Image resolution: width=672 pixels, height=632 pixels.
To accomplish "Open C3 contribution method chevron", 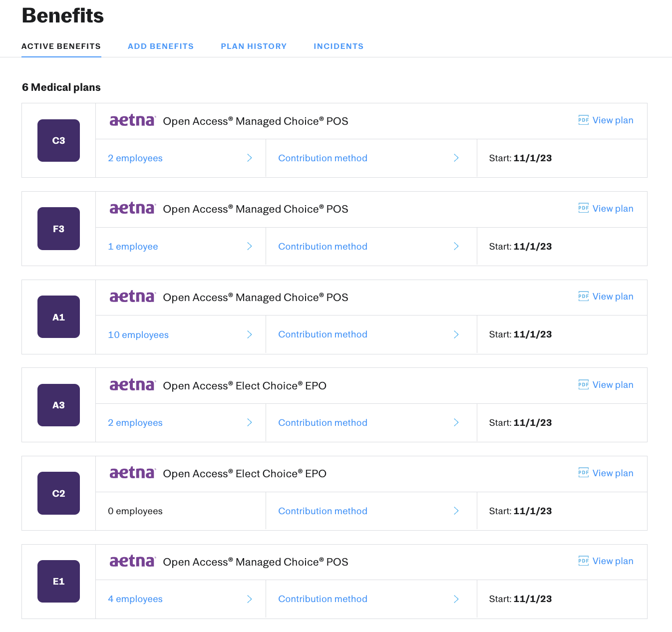I will click(x=456, y=158).
